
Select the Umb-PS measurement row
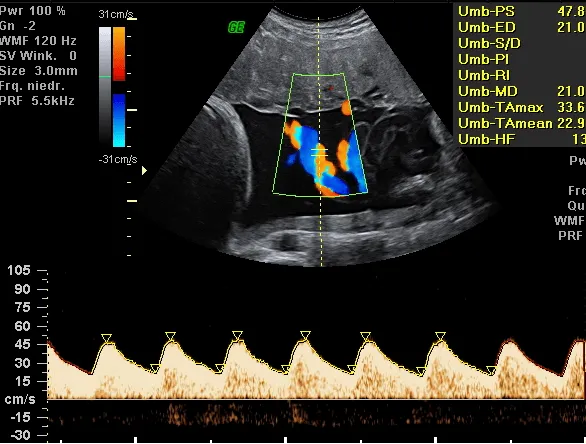[521, 11]
